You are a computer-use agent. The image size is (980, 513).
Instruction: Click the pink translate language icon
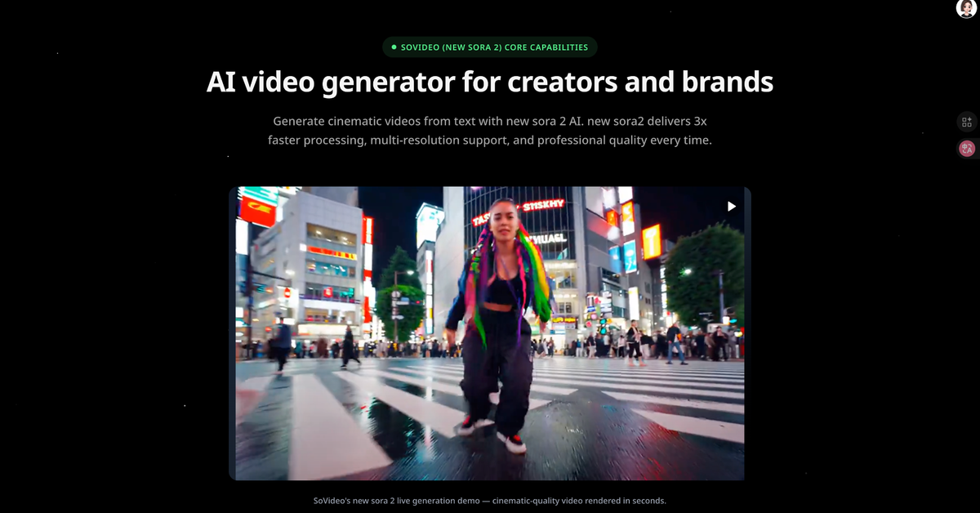(x=967, y=149)
